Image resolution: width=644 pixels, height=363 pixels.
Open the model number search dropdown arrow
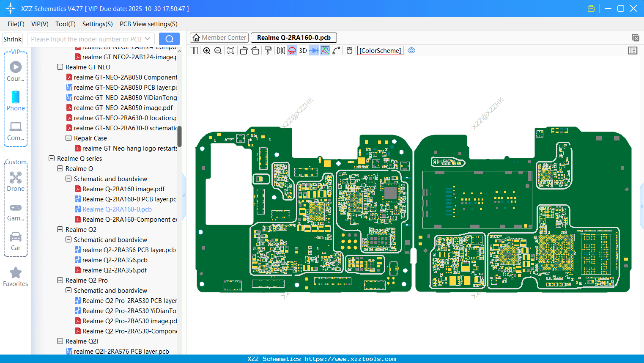[148, 39]
